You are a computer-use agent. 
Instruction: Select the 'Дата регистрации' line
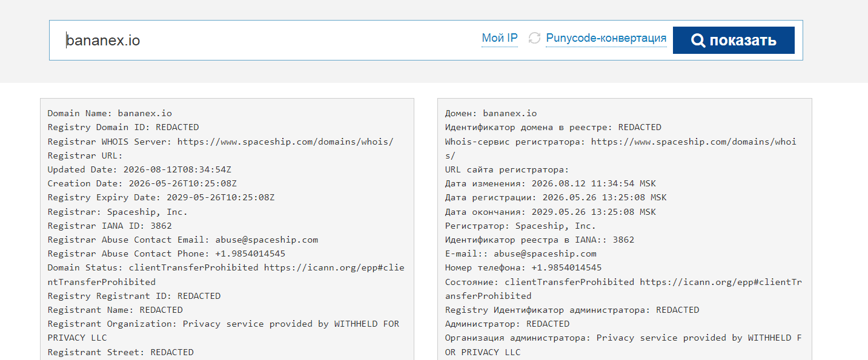pyautogui.click(x=556, y=197)
